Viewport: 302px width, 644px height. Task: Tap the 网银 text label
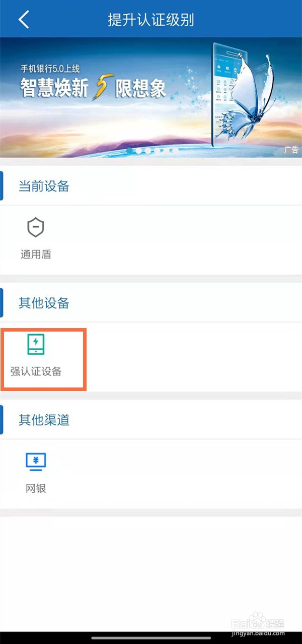[x=36, y=488]
